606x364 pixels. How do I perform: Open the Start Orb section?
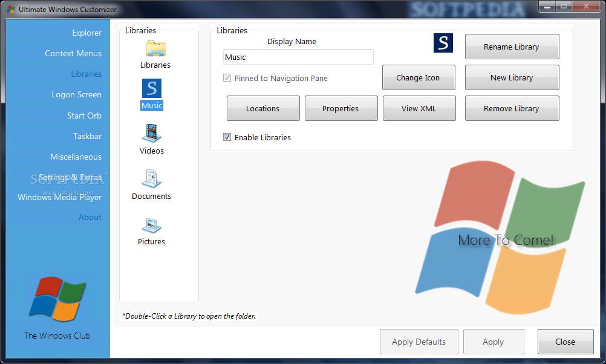click(x=84, y=115)
